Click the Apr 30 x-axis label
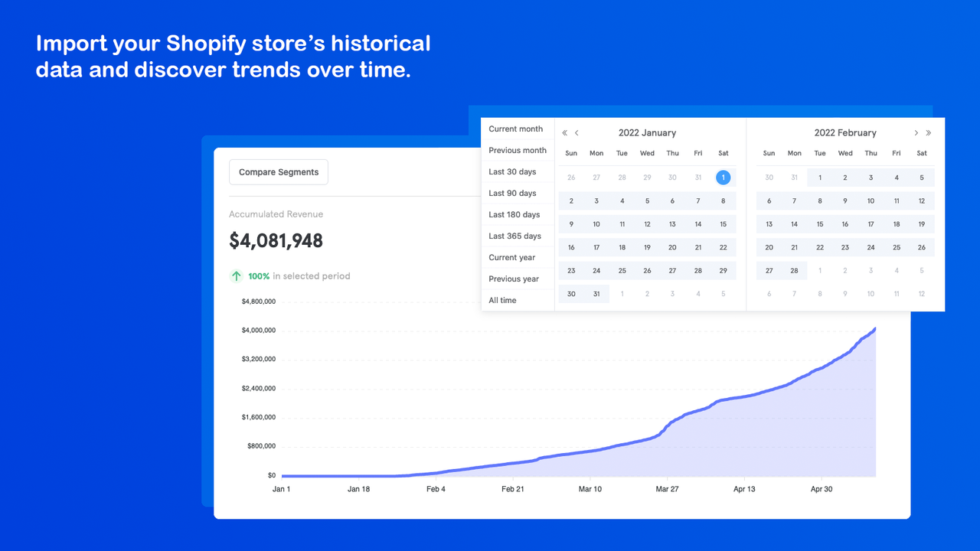Image resolution: width=980 pixels, height=551 pixels. click(x=822, y=489)
